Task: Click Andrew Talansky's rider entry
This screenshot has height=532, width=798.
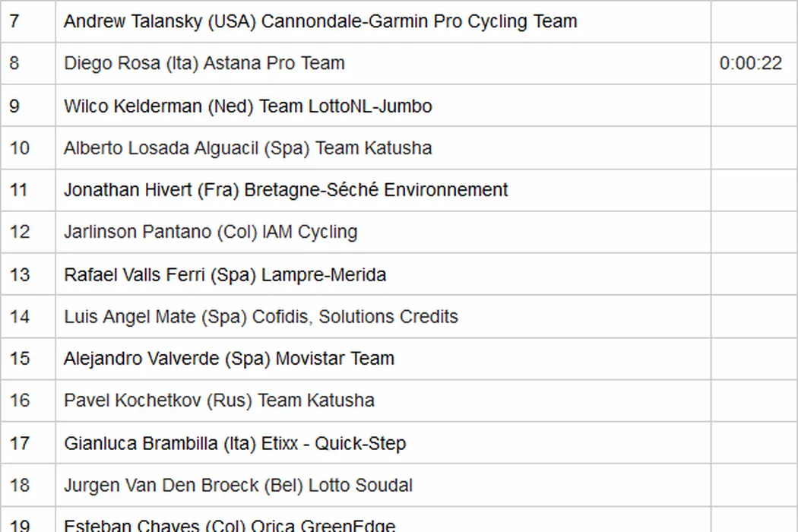Action: 320,21
